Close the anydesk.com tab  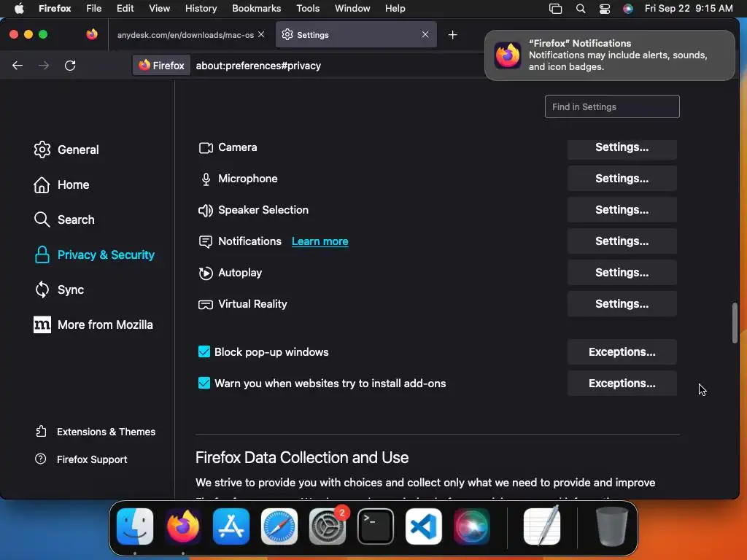click(x=261, y=35)
